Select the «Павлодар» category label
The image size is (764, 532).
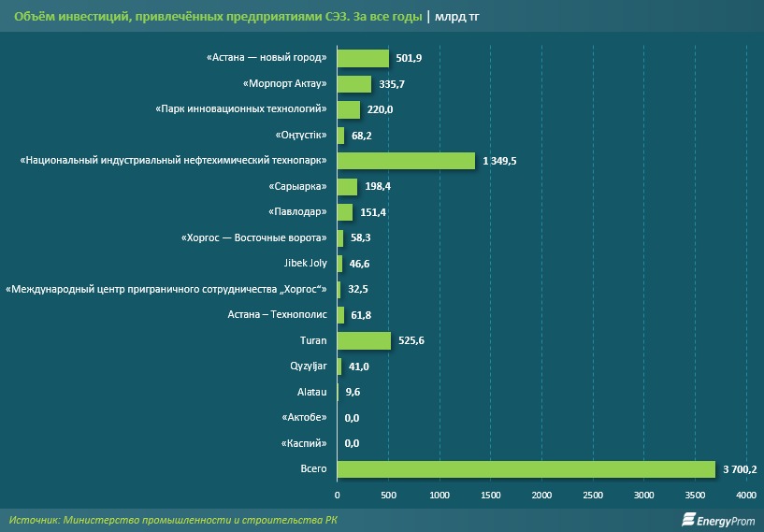pyautogui.click(x=296, y=212)
